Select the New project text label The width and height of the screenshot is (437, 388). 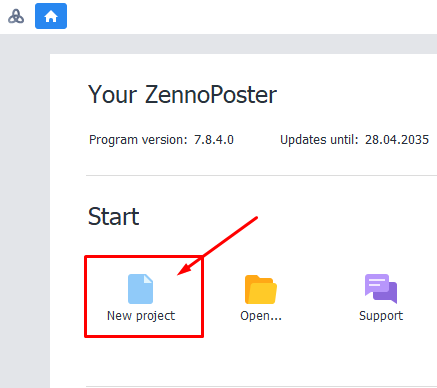coord(141,316)
